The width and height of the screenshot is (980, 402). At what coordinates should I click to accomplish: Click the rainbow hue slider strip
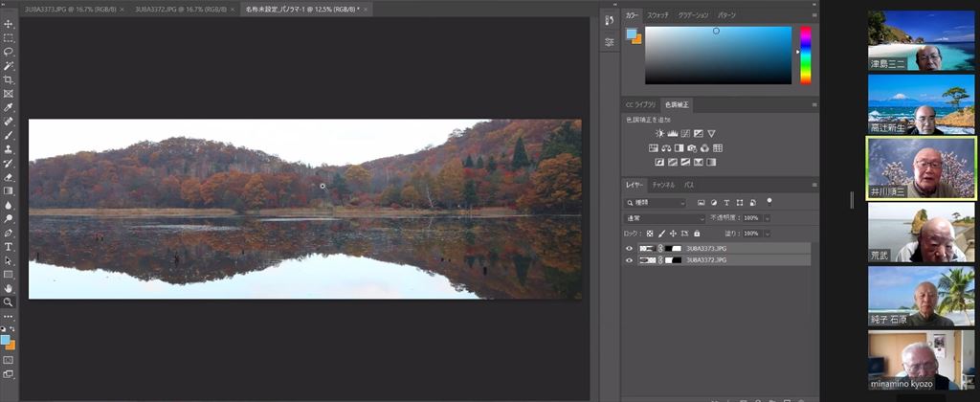[806, 53]
